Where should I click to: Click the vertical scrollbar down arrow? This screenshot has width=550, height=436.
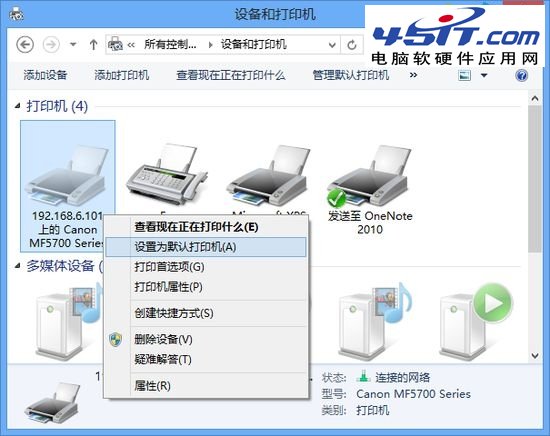(x=535, y=356)
